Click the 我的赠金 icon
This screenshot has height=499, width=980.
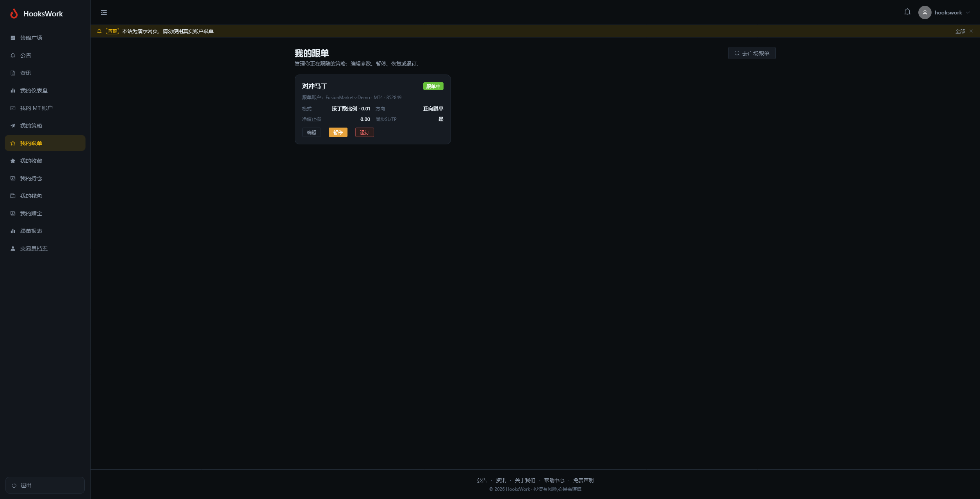point(13,213)
